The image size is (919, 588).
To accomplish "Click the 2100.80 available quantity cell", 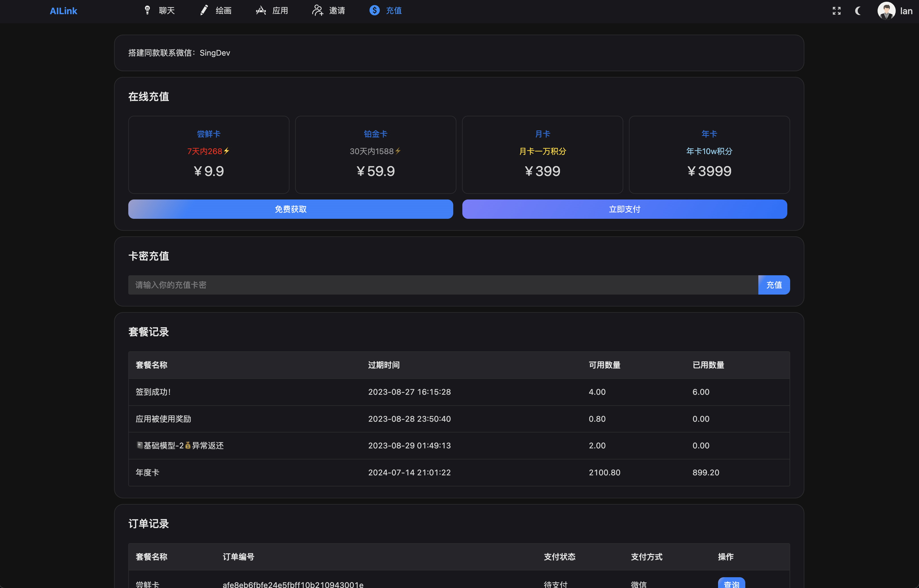I will [x=605, y=473].
